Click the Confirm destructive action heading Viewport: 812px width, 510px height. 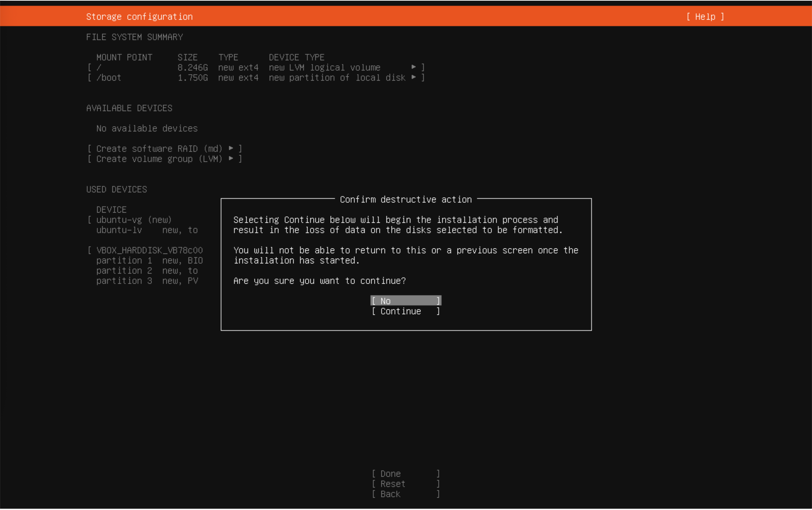tap(406, 200)
